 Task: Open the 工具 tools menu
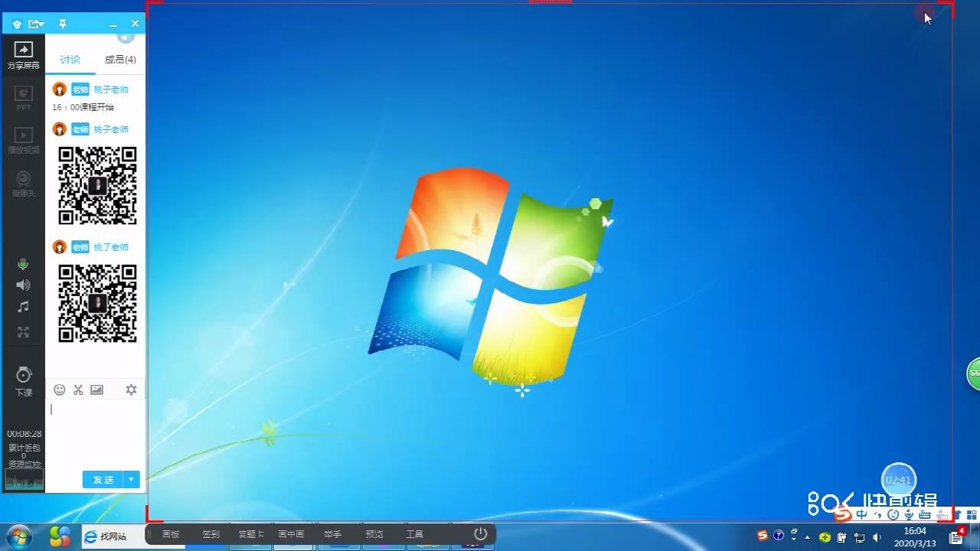point(414,534)
